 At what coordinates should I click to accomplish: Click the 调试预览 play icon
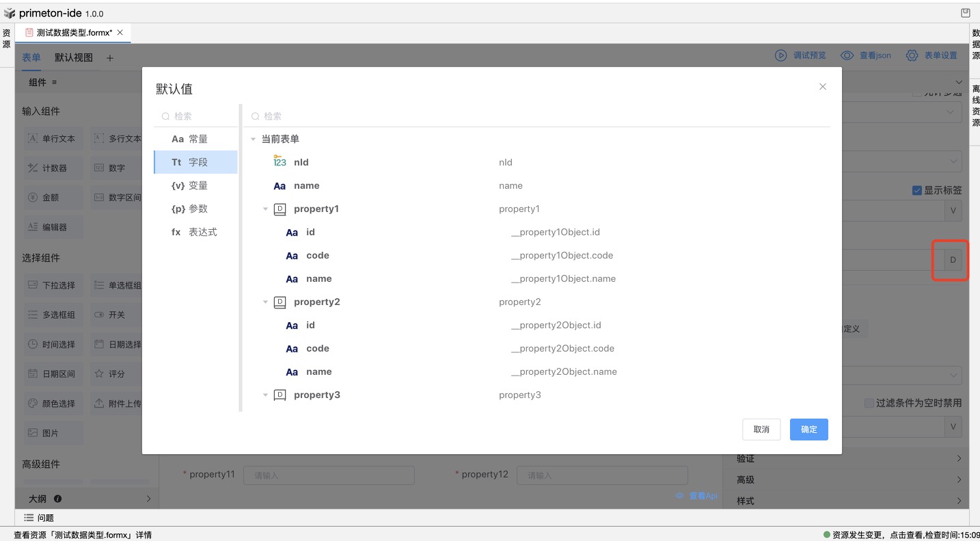780,55
